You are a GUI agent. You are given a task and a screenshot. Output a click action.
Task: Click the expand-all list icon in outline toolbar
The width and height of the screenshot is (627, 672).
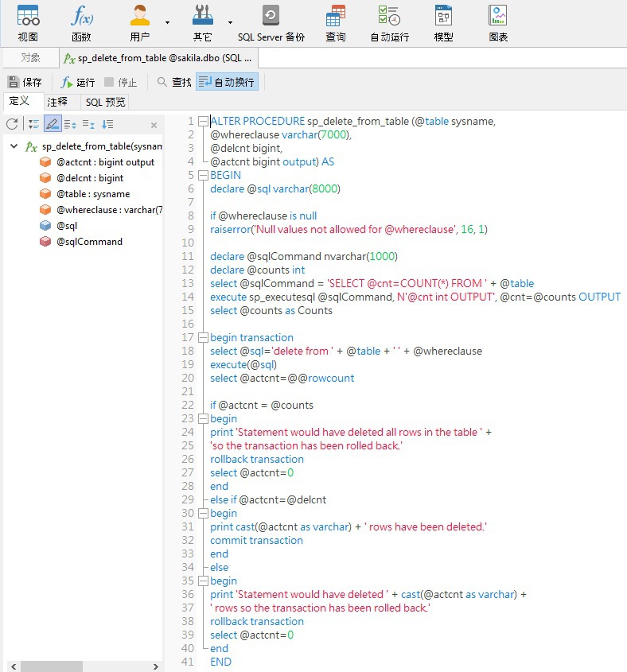coord(34,124)
